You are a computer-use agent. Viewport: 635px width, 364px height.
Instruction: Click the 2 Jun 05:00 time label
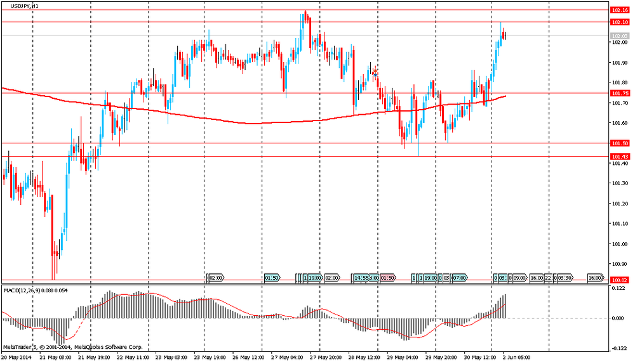pos(516,358)
